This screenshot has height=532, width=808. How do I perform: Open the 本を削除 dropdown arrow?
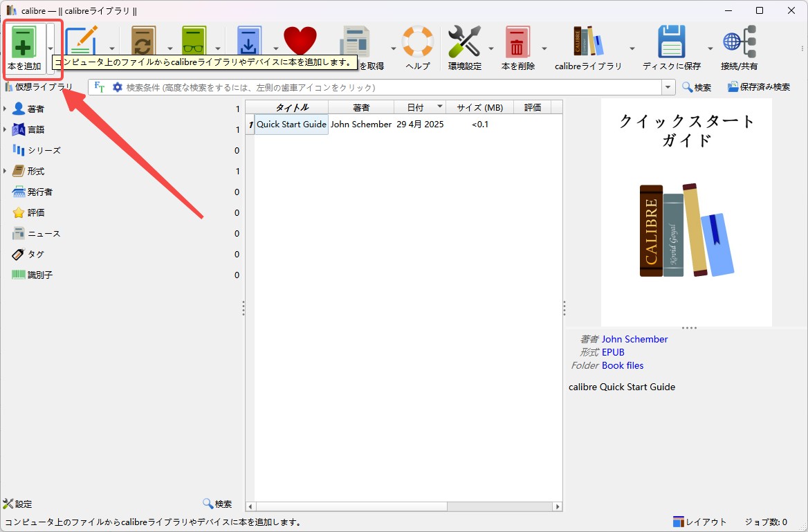pyautogui.click(x=544, y=48)
